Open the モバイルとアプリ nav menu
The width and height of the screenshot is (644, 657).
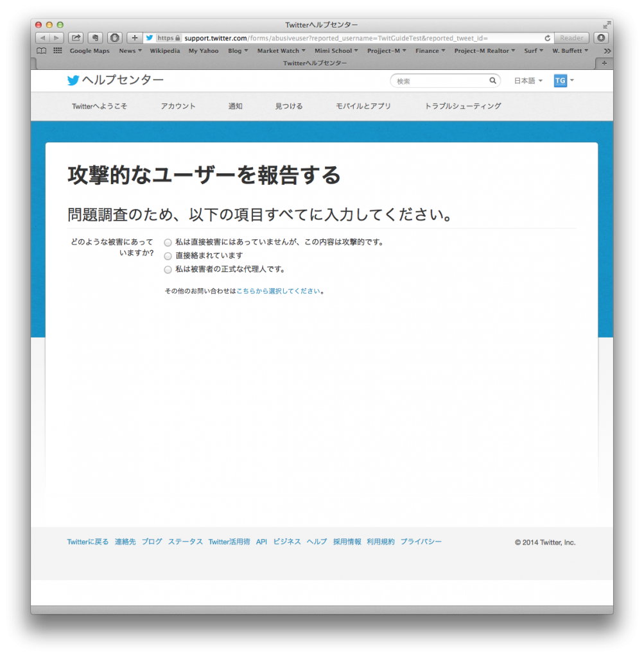click(x=363, y=106)
